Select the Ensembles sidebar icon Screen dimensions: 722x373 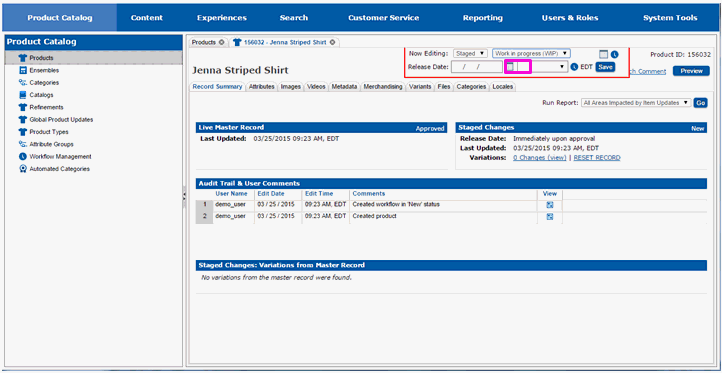23,70
